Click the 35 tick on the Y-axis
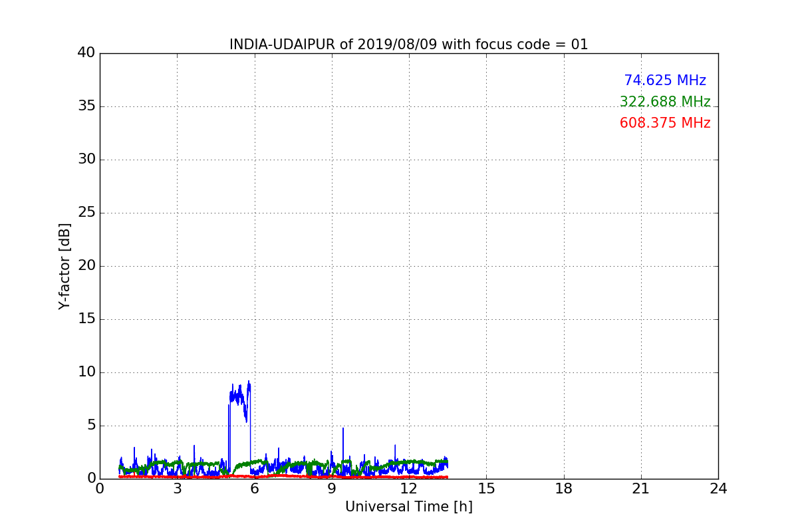Image resolution: width=798 pixels, height=532 pixels. tap(86, 106)
